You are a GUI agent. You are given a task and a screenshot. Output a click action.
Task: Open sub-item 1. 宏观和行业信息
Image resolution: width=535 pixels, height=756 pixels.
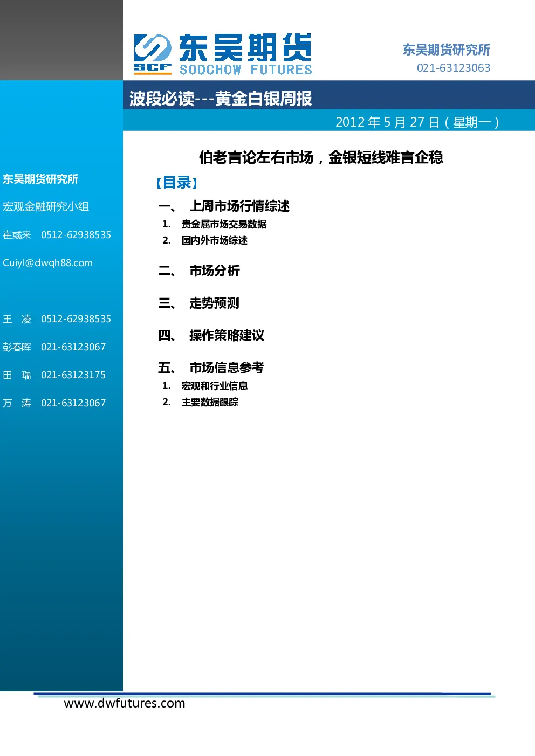pyautogui.click(x=205, y=386)
